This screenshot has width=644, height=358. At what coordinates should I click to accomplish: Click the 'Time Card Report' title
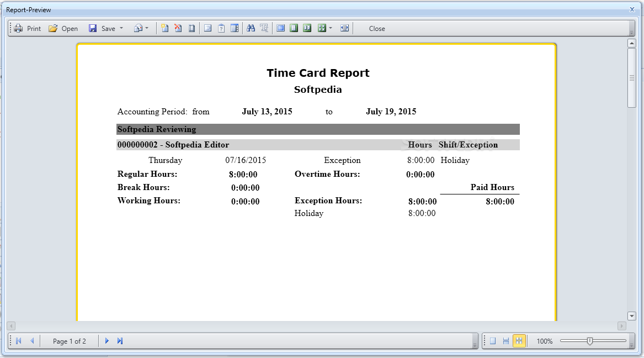[x=318, y=73]
